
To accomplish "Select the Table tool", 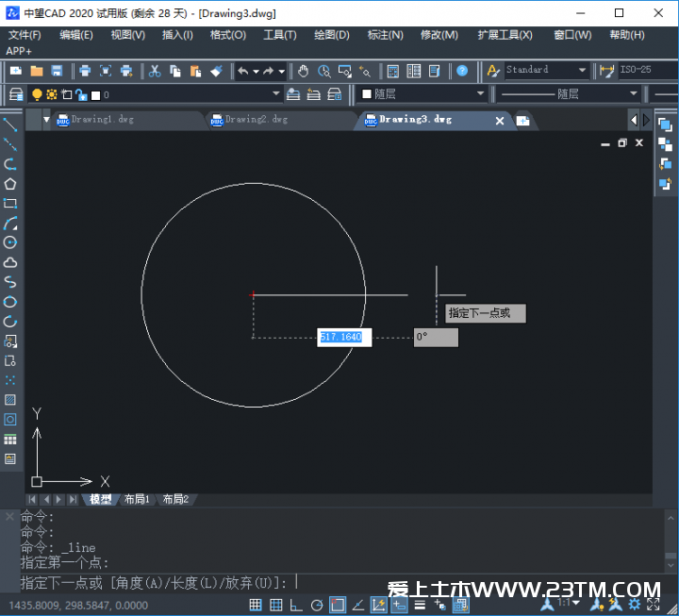I will click(x=10, y=440).
